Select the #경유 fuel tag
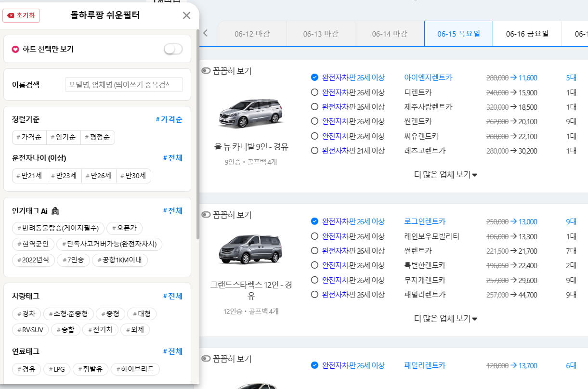The width and height of the screenshot is (588, 389). (x=26, y=369)
